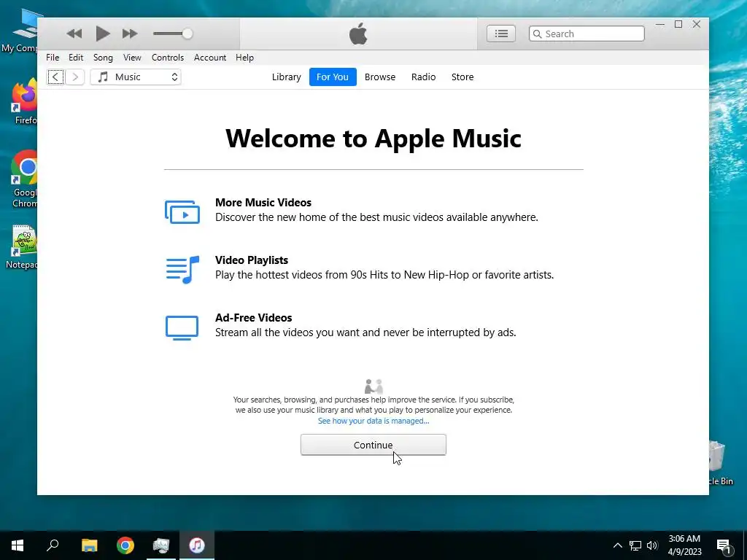Click the iTunes icon in the taskbar
The height and width of the screenshot is (560, 747).
pyautogui.click(x=197, y=545)
